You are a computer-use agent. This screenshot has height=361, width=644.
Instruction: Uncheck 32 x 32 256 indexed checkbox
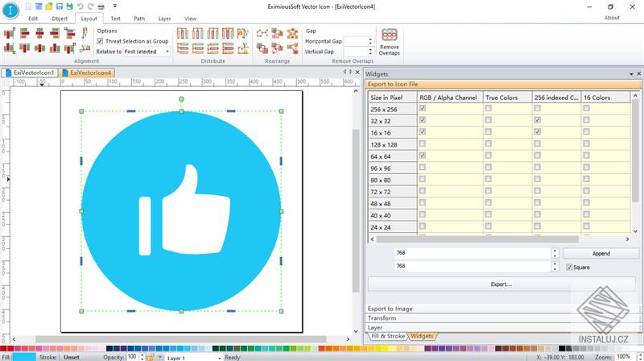pos(537,120)
